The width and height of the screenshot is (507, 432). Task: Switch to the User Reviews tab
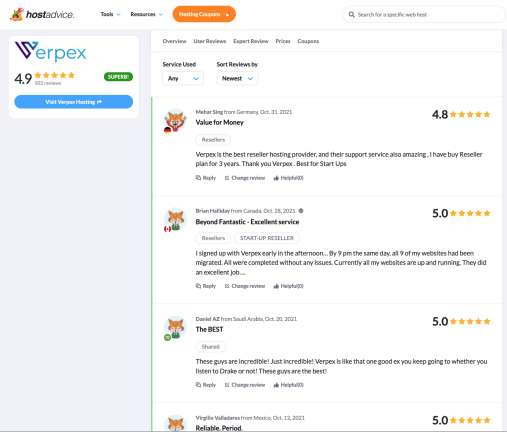click(x=210, y=41)
